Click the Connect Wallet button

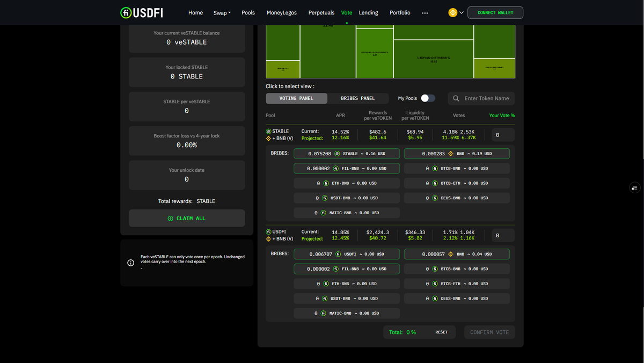(495, 12)
